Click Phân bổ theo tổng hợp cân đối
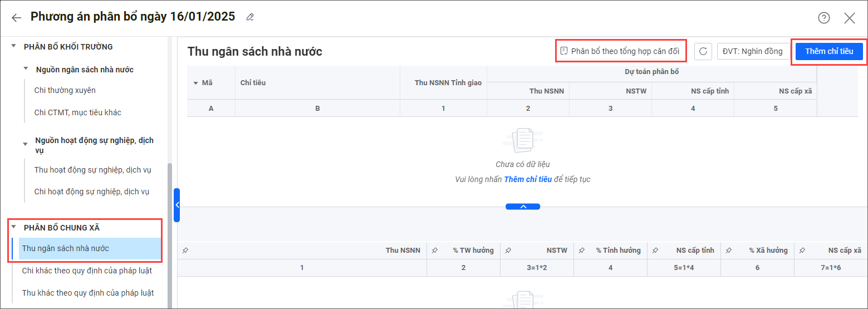Viewport: 868px width, 309px height. click(620, 51)
